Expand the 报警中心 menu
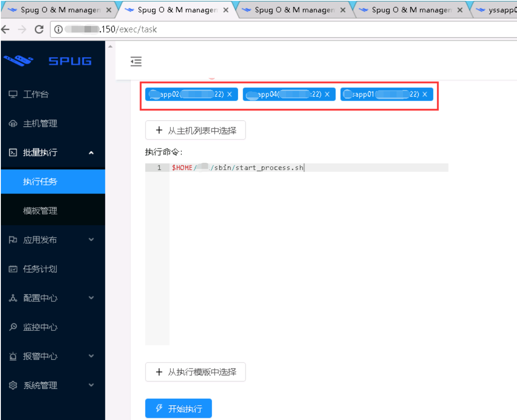The image size is (517, 420). (53, 356)
